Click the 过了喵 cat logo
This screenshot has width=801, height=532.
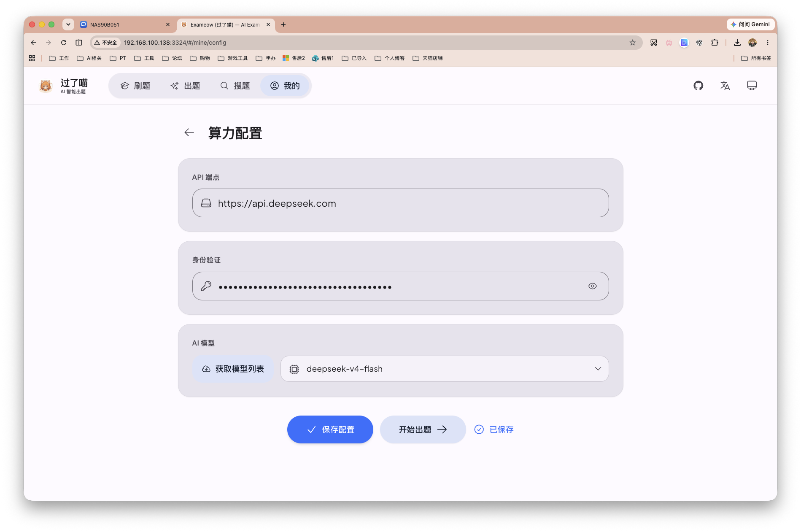click(x=46, y=86)
